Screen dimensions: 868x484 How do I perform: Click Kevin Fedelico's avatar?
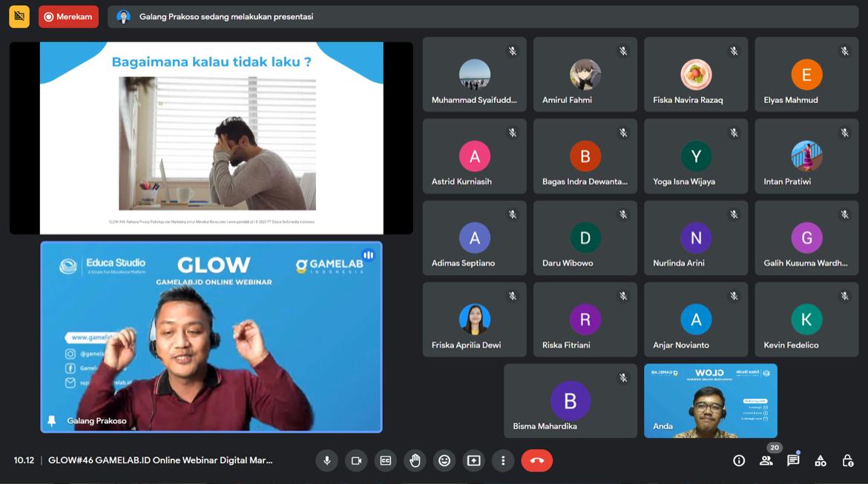806,319
